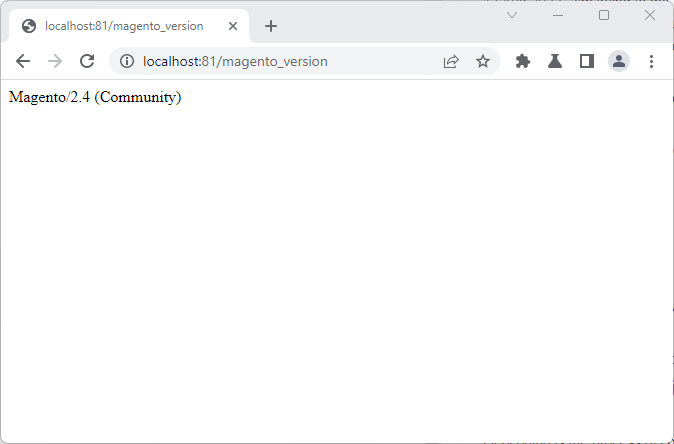Share this page via share icon
The height and width of the screenshot is (444, 674).
point(451,61)
